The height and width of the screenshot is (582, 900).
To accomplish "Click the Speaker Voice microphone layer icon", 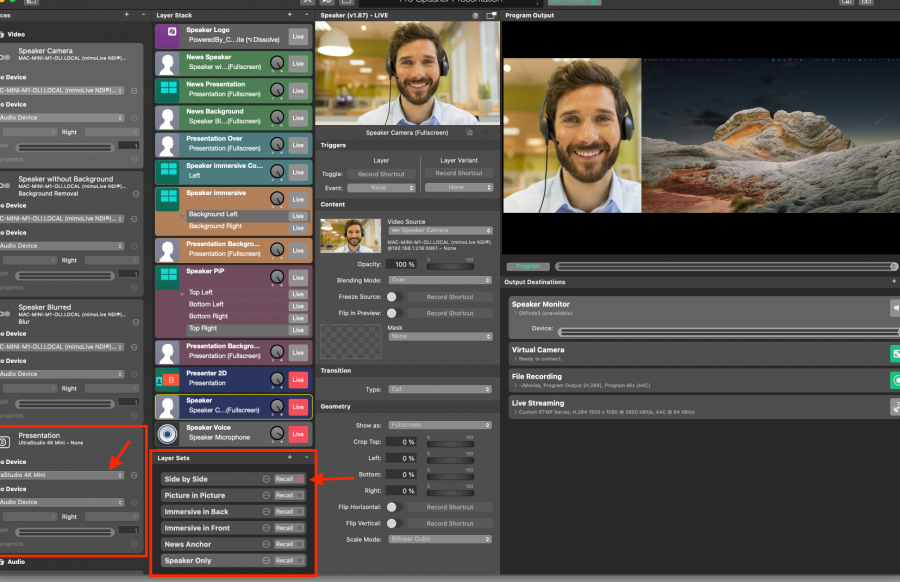I will click(168, 433).
